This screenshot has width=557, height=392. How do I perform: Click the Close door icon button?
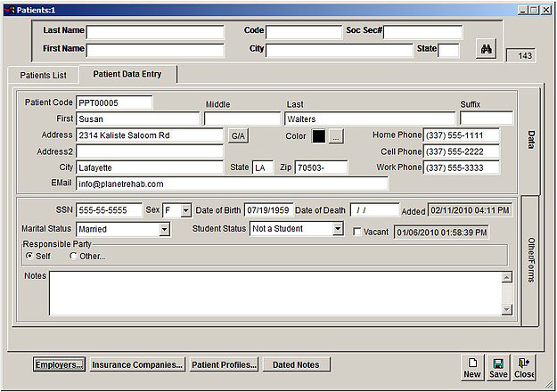524,367
